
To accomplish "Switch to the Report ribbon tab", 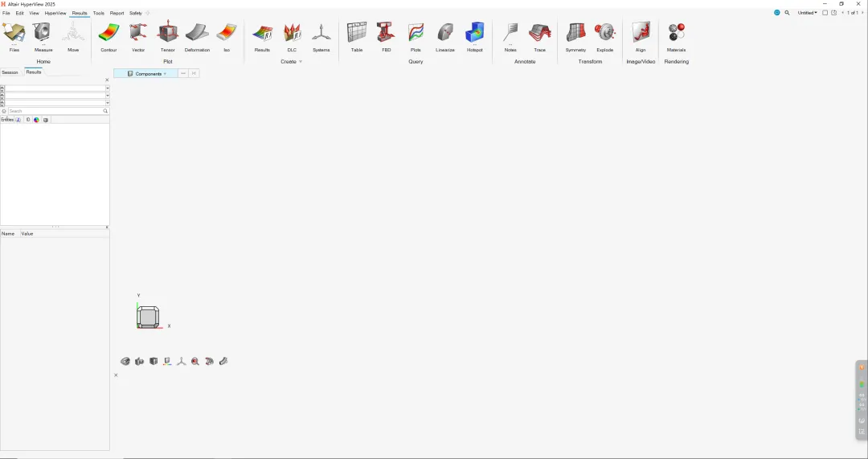I will tap(117, 13).
